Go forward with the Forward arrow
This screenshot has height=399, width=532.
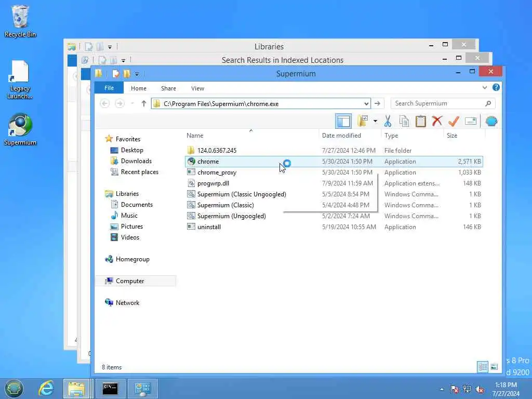(x=119, y=103)
